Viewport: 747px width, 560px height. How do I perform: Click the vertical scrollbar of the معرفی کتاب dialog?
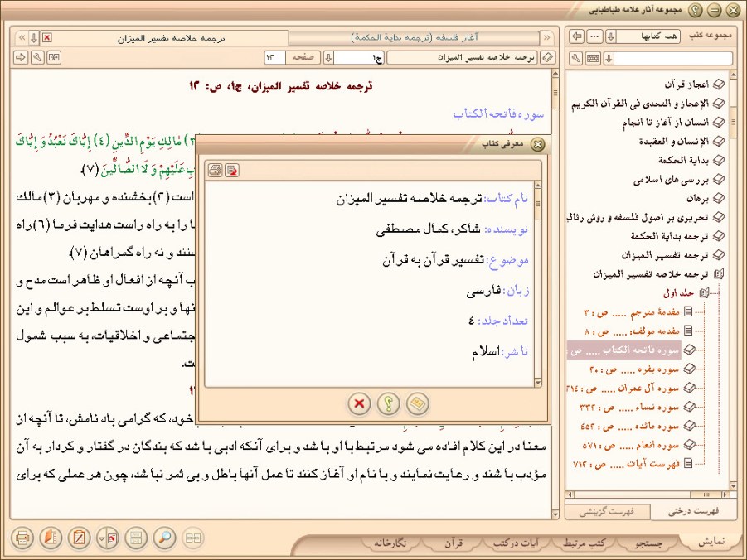point(538,284)
